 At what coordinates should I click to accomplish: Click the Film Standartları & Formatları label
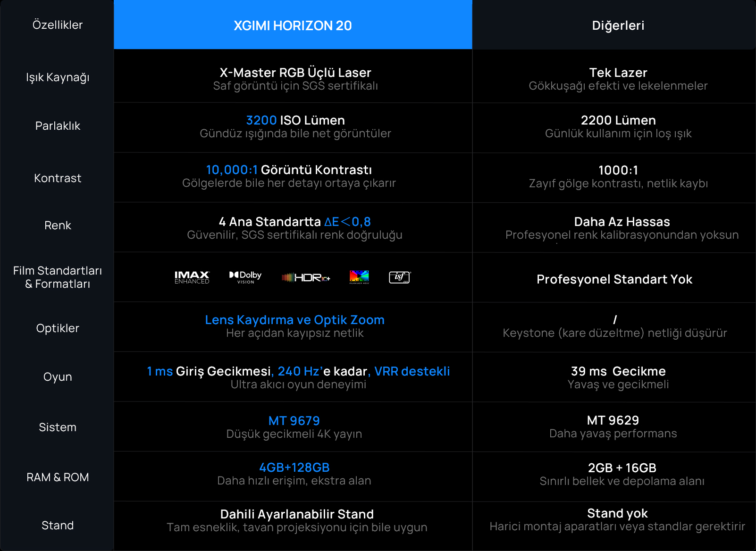click(x=58, y=277)
